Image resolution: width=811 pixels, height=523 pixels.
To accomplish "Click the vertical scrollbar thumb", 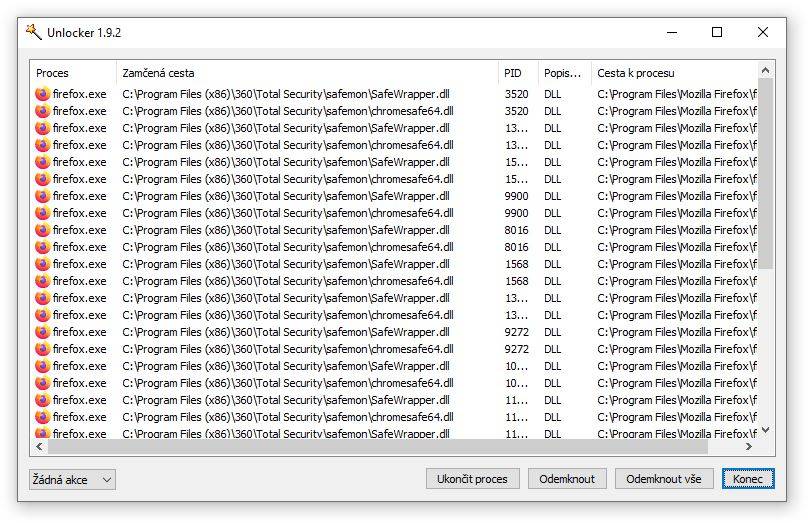I will click(766, 174).
